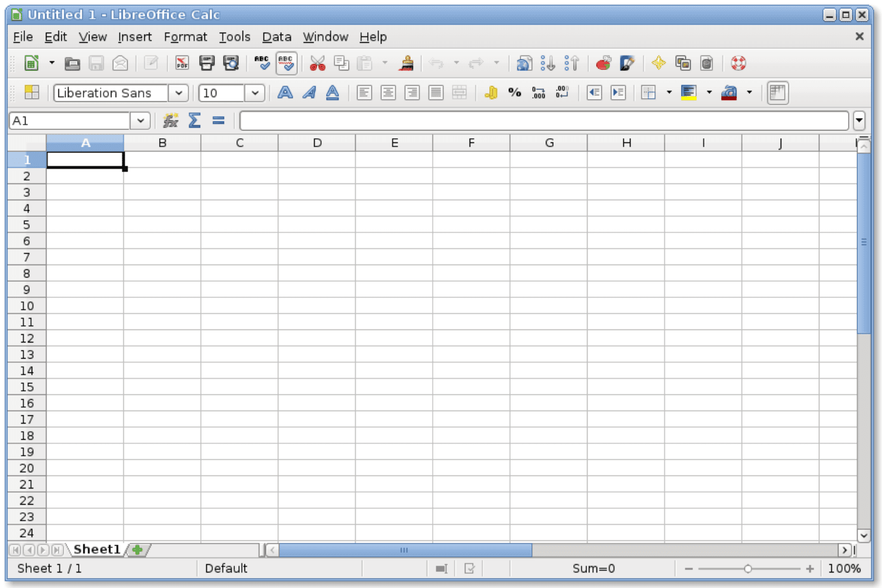The height and width of the screenshot is (588, 882).
Task: Open a file with the Open icon
Action: coord(72,63)
